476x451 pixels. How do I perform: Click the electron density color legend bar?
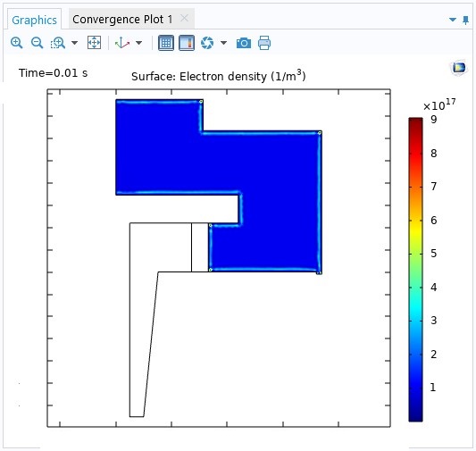pos(415,270)
